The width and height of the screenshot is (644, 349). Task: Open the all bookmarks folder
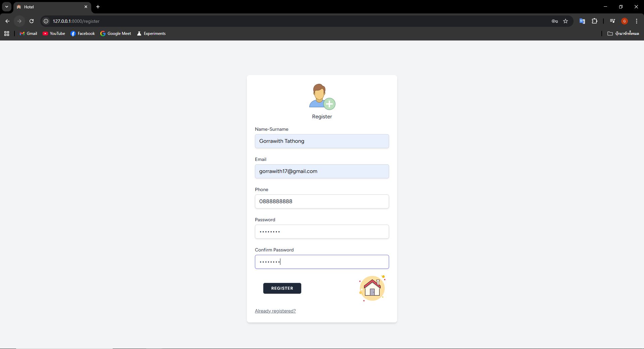coord(623,34)
